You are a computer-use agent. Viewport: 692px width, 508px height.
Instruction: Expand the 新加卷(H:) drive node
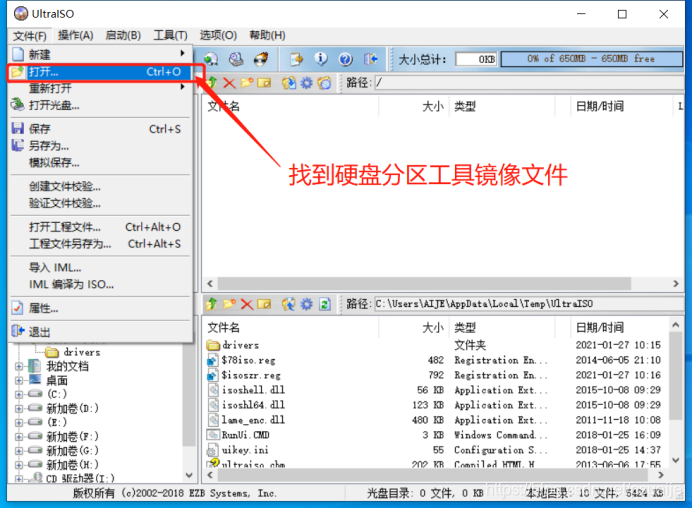[19, 465]
